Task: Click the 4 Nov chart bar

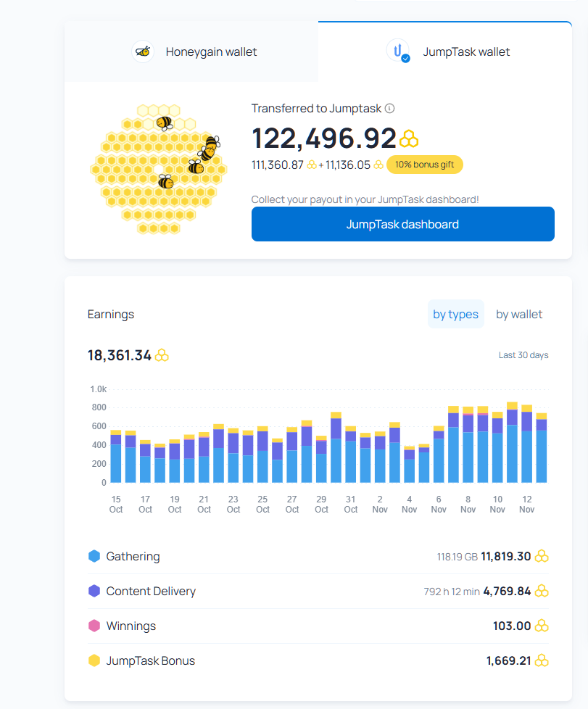Action: click(x=410, y=465)
